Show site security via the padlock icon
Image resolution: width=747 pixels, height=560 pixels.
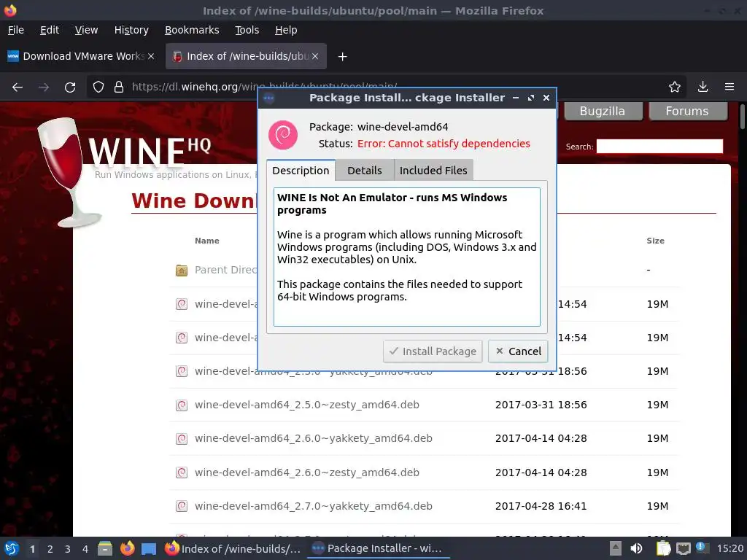click(119, 87)
